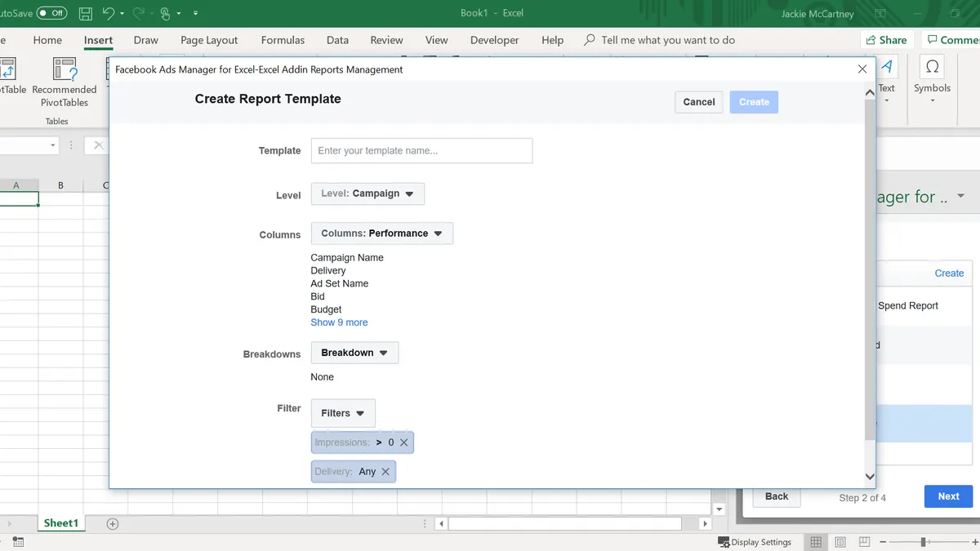Click the Campaign Name column entry
980x551 pixels.
(x=347, y=258)
